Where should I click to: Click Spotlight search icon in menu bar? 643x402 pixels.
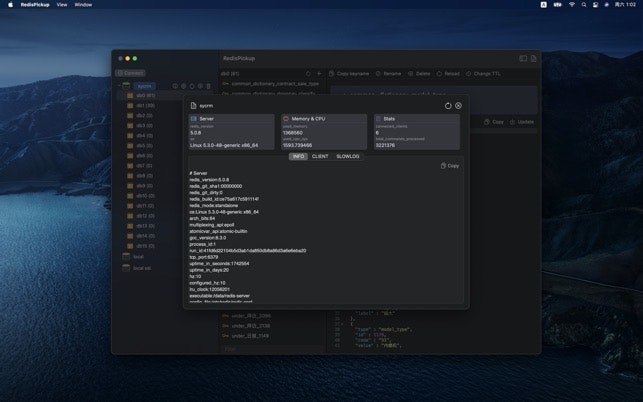point(584,5)
